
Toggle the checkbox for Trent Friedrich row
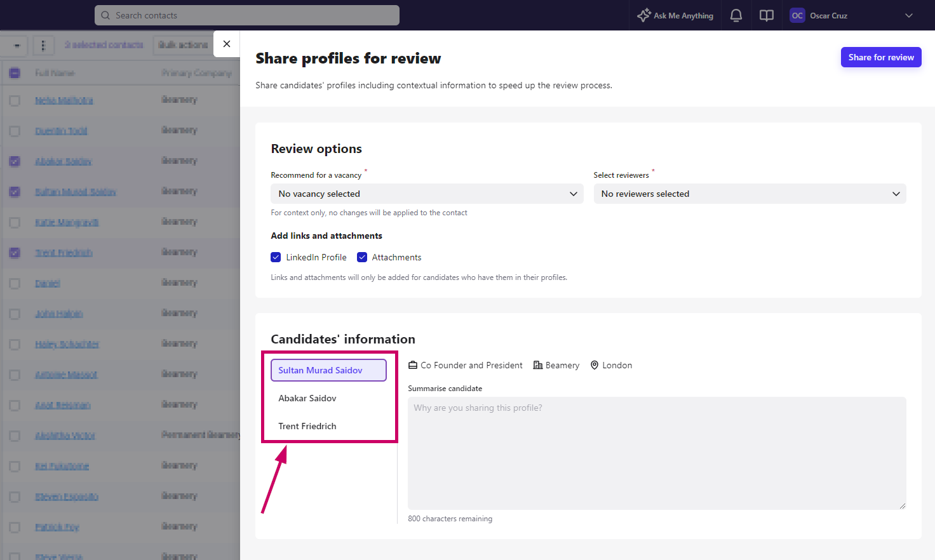[15, 253]
